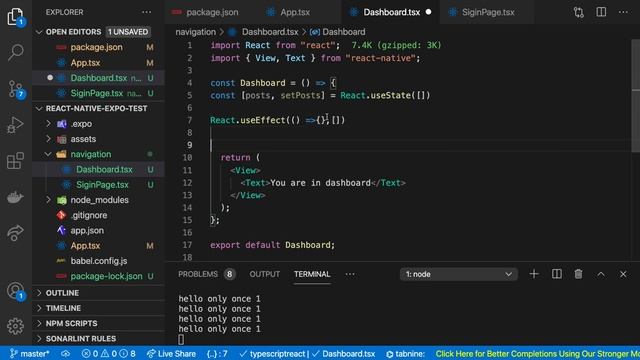Expand the Outline section
Viewport: 640px width, 360px height.
coord(98,293)
